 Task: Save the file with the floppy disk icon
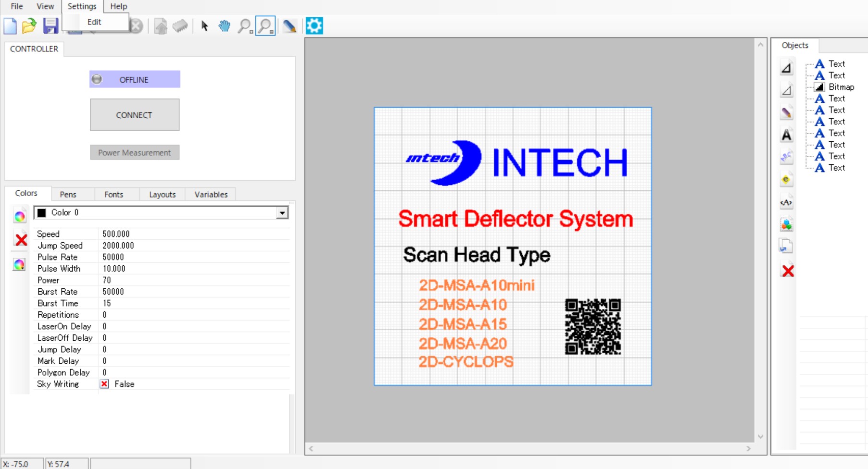click(50, 26)
